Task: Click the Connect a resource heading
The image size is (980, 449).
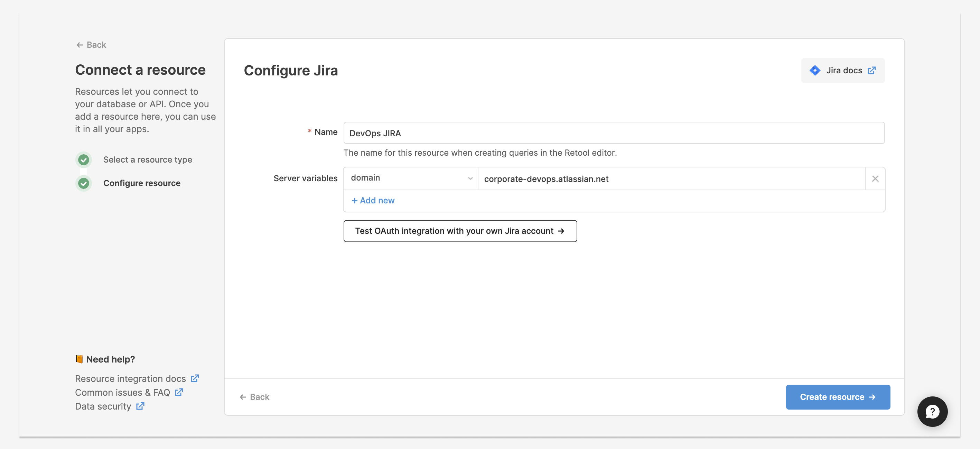Action: pos(140,70)
